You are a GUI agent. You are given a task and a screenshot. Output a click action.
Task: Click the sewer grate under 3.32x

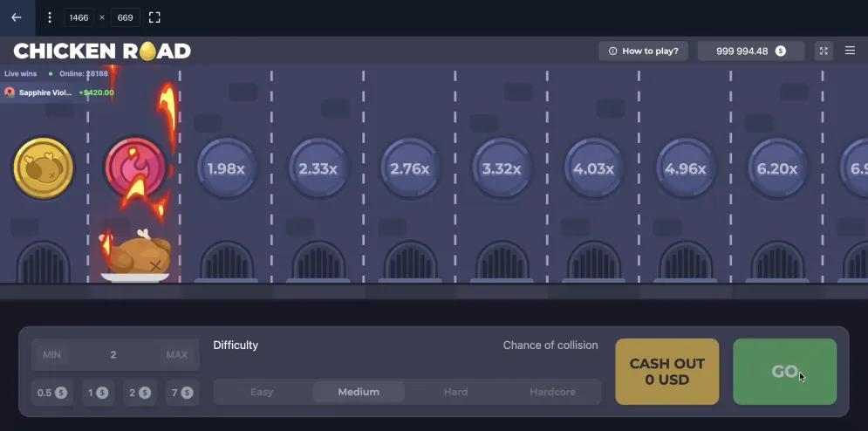(x=502, y=262)
